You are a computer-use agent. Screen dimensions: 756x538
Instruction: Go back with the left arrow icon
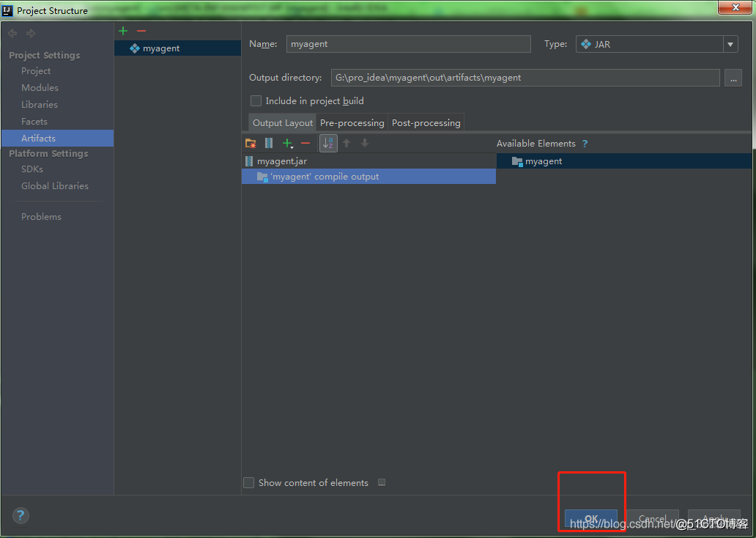pos(12,33)
